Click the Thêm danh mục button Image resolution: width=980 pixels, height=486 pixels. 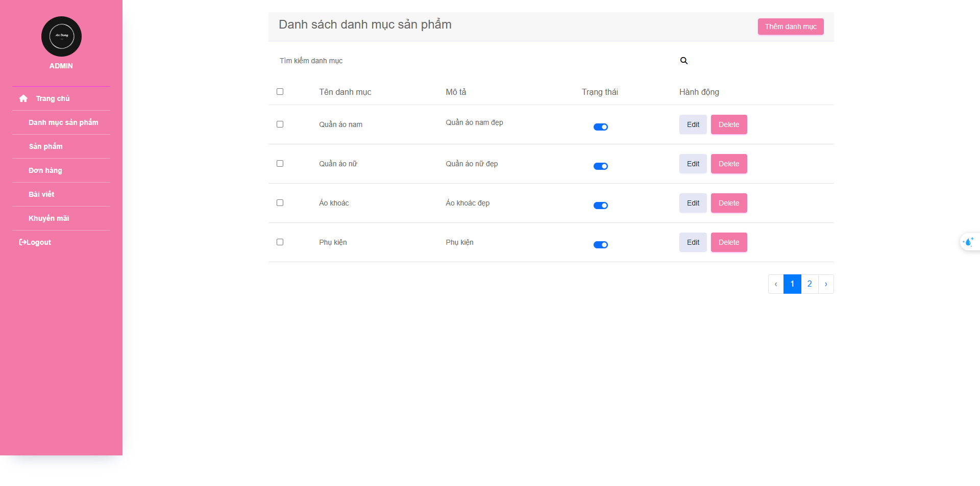pyautogui.click(x=791, y=27)
